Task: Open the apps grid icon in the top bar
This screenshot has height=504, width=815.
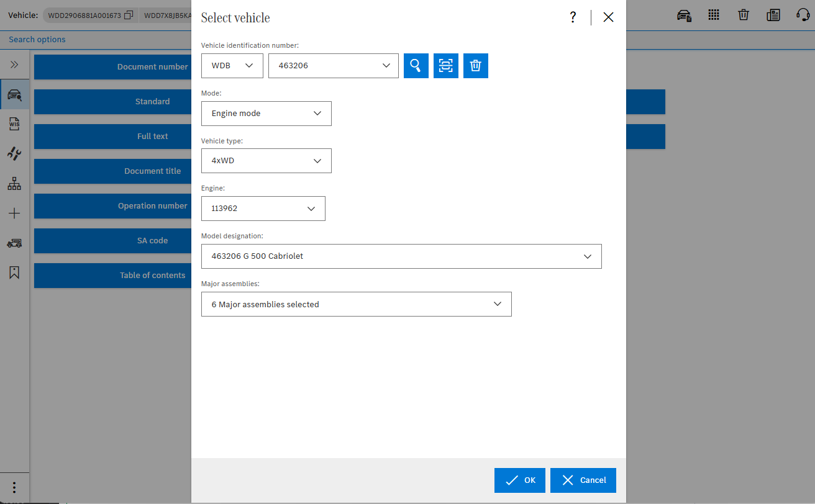Action: [714, 15]
